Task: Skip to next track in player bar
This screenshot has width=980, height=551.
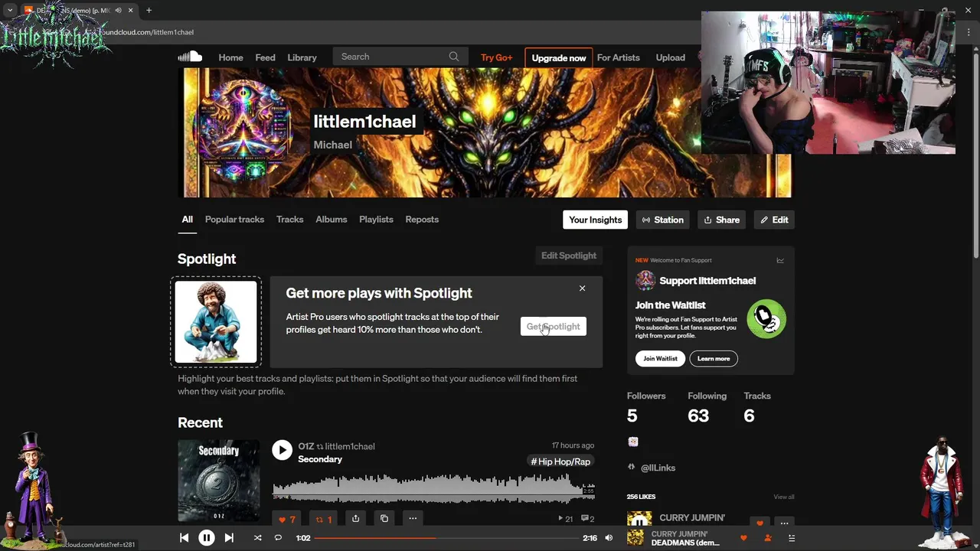Action: point(229,538)
